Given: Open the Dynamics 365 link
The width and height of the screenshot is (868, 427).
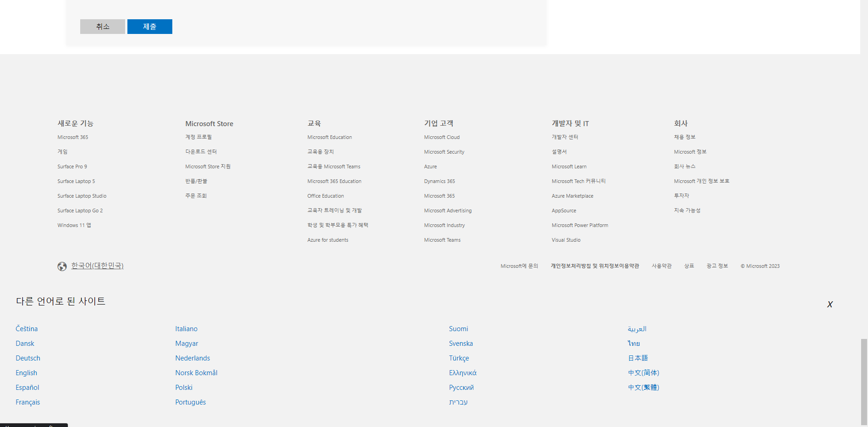Looking at the screenshot, I should click(439, 181).
